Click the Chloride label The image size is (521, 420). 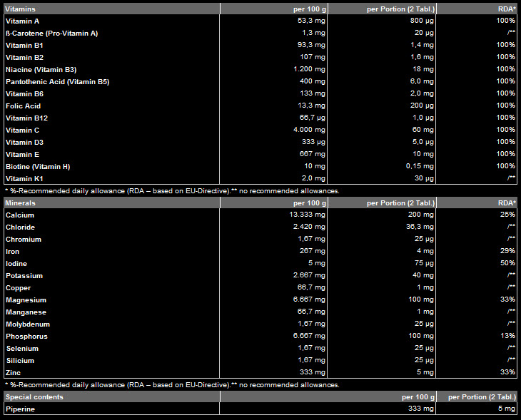(x=20, y=227)
